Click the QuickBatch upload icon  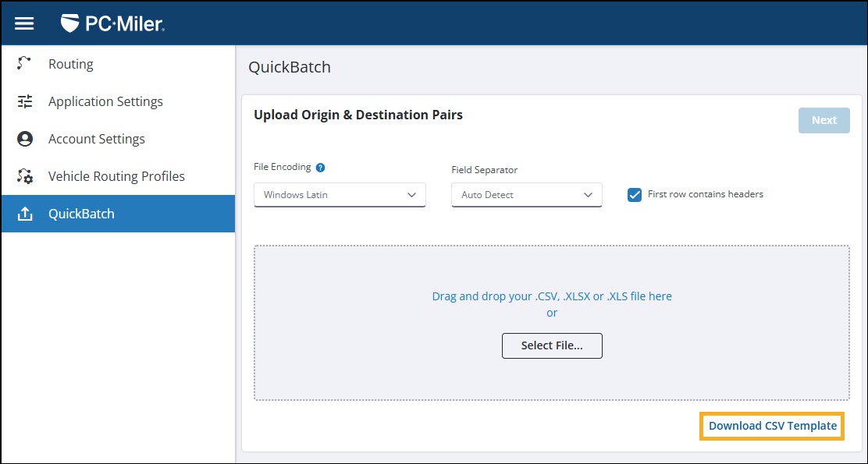tap(25, 213)
